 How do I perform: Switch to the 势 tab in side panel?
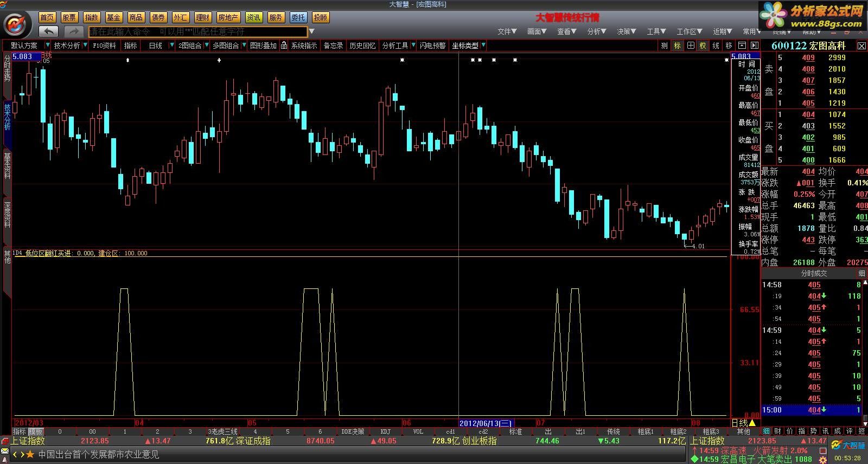tap(814, 431)
